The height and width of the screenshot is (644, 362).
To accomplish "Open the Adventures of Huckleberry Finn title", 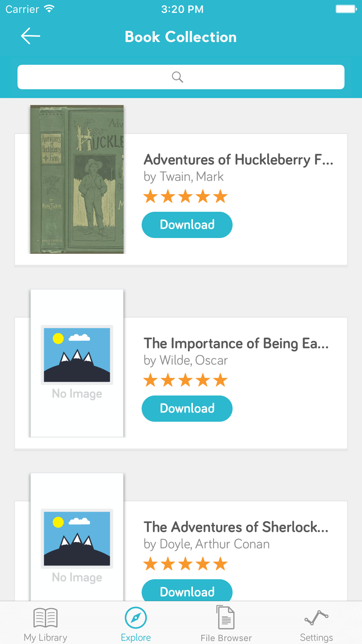I will 239,160.
